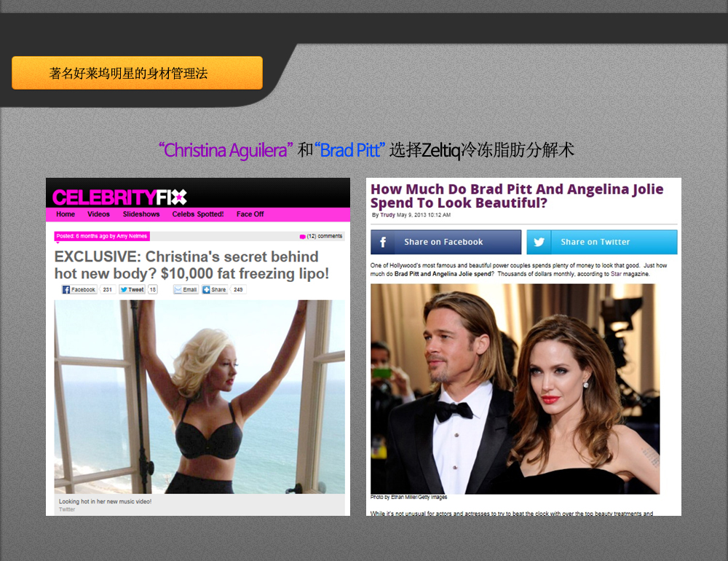
Task: Click the CelebrityFix logo
Action: [119, 197]
